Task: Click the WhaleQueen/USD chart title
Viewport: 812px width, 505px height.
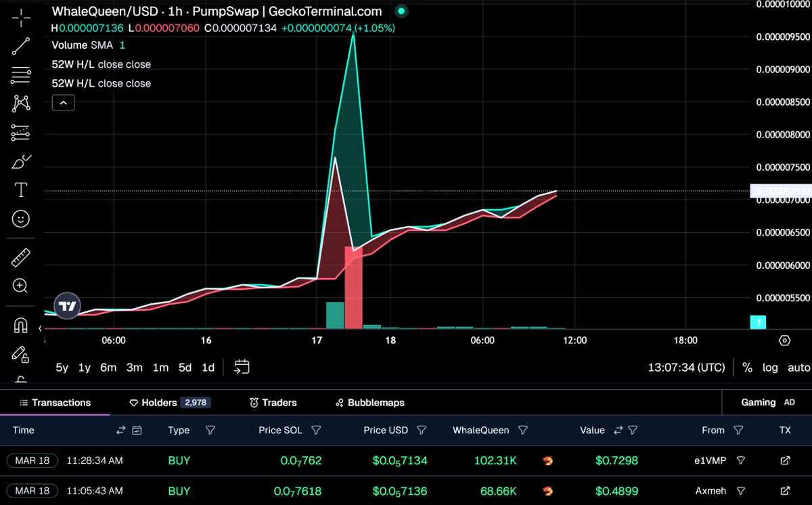Action: click(x=217, y=12)
